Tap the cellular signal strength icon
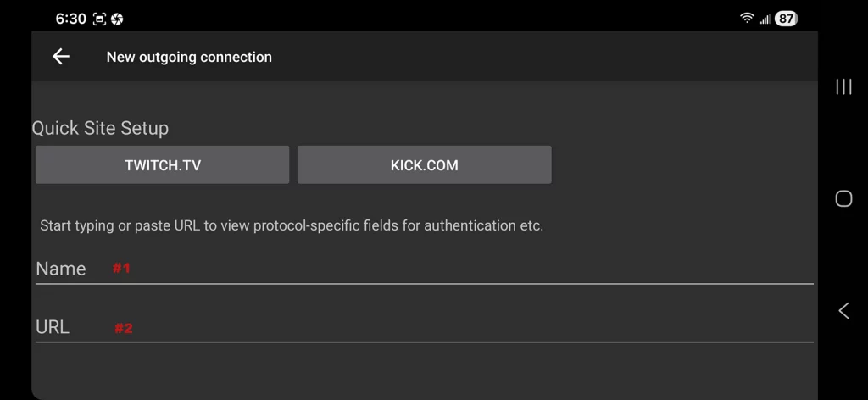 coord(765,19)
